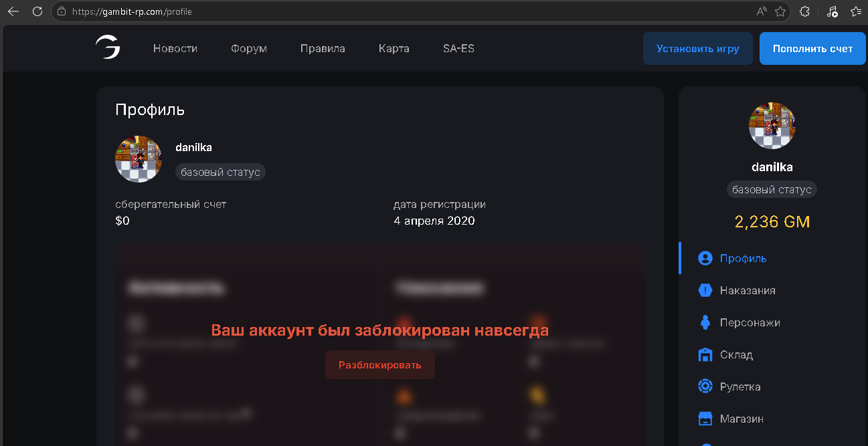Open the Карта navigation link
This screenshot has height=446, width=868.
[394, 48]
